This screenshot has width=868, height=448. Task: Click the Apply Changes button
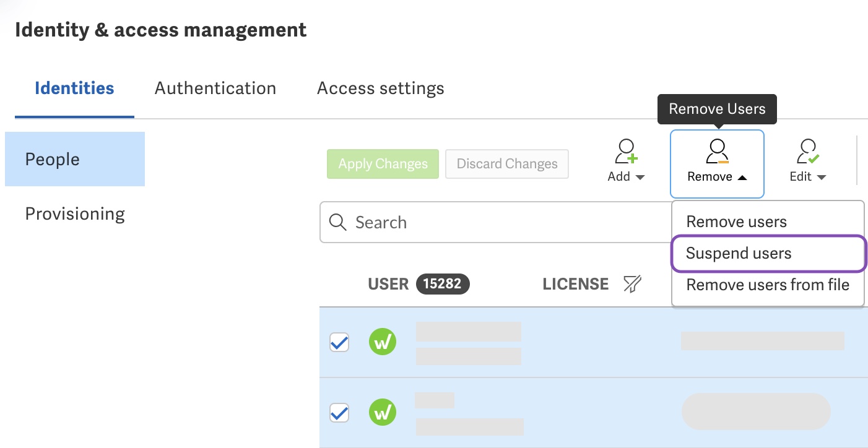click(x=383, y=164)
